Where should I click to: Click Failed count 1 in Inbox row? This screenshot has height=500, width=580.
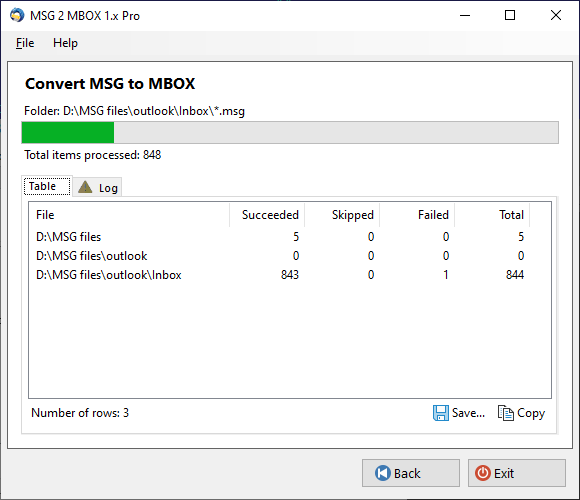pyautogui.click(x=446, y=275)
